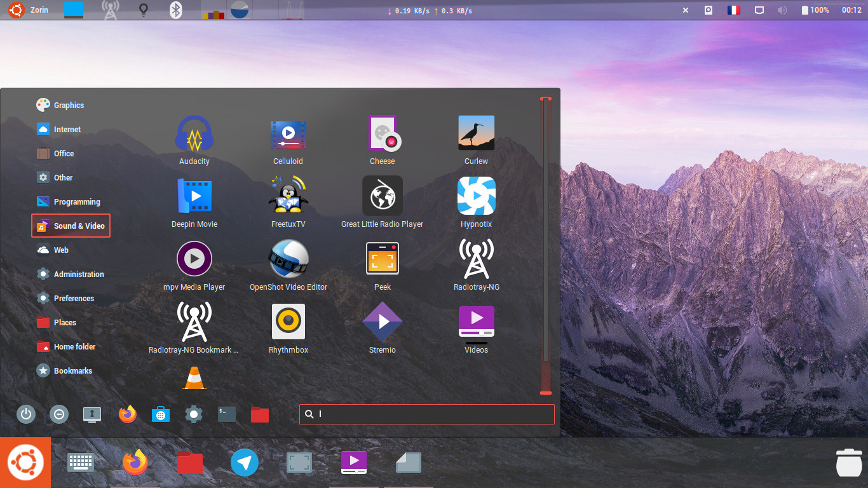Click the battery 100% indicator
868x488 pixels.
815,10
